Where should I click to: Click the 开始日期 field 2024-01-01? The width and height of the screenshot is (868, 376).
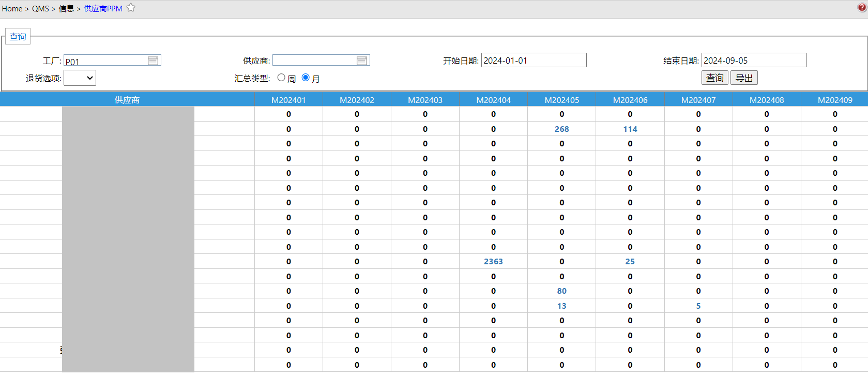(x=534, y=60)
